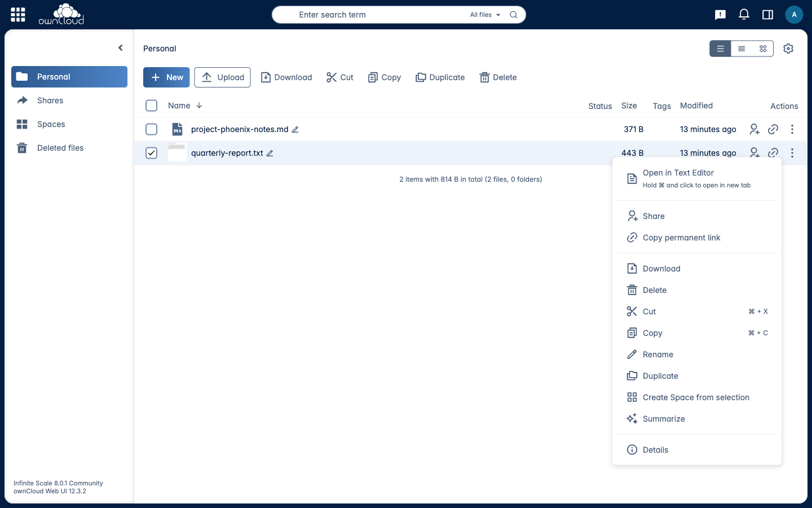The height and width of the screenshot is (508, 812).
Task: Select Open in Text Editor
Action: (x=697, y=178)
